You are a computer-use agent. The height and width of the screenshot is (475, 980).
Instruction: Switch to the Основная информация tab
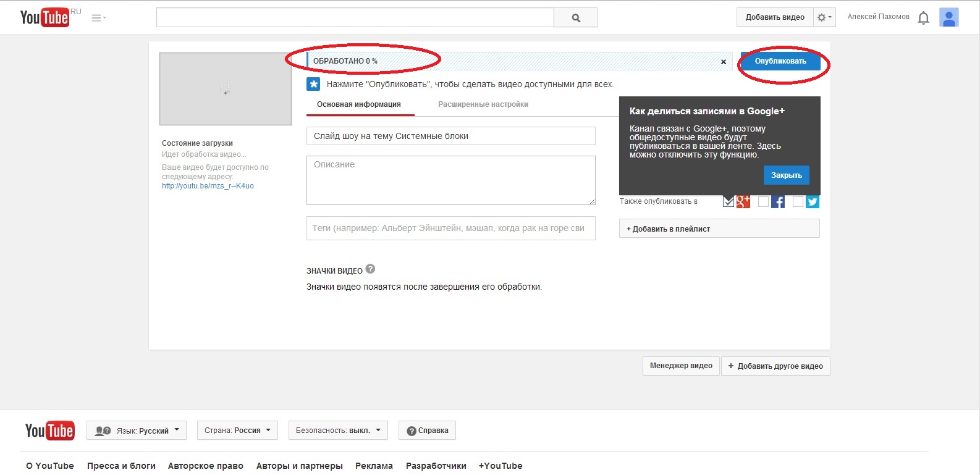[x=359, y=104]
